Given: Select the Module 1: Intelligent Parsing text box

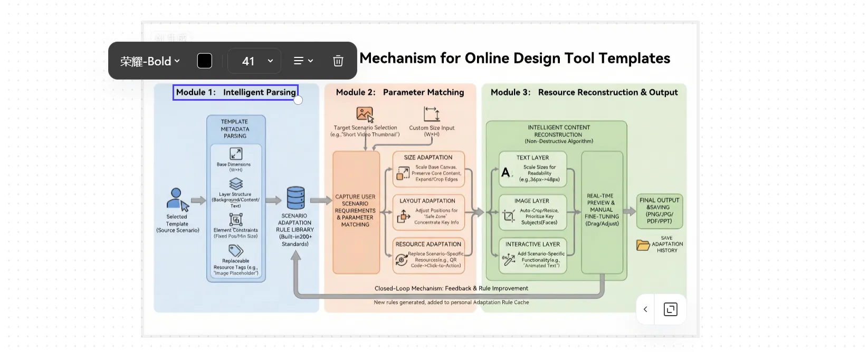Looking at the screenshot, I should coord(235,92).
